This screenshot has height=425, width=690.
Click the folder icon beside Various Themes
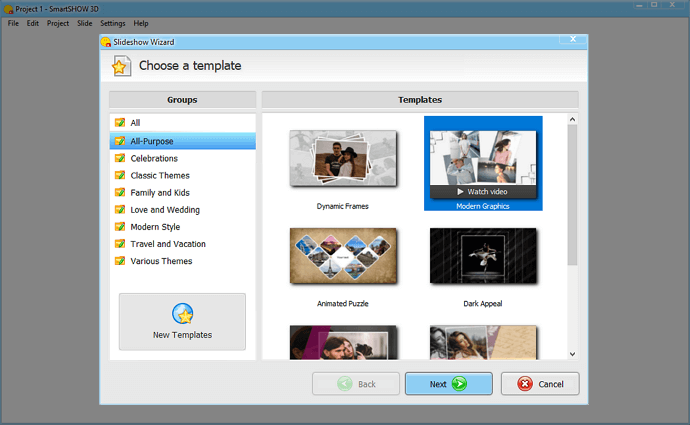(120, 261)
